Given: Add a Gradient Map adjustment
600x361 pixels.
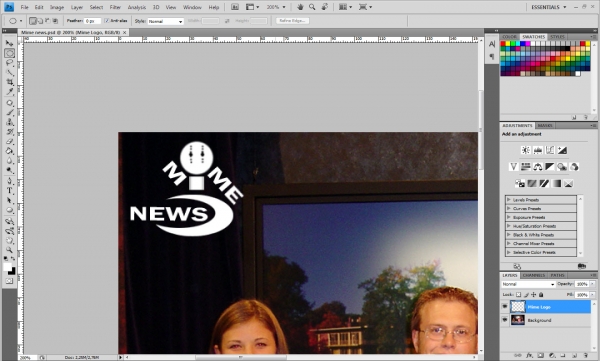Looking at the screenshot, I should (556, 183).
